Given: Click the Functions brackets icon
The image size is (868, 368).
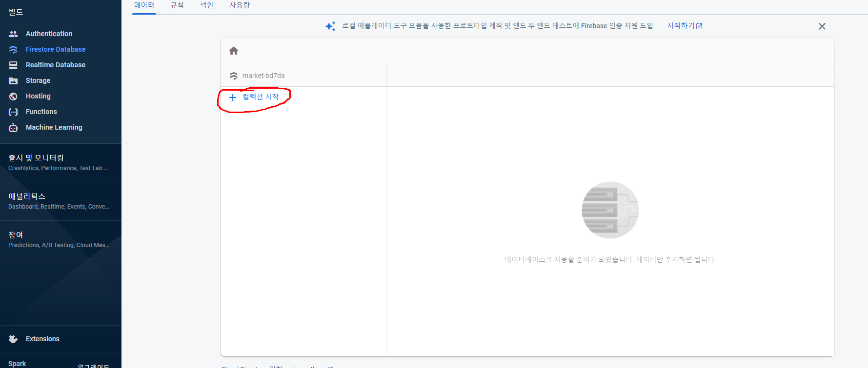Looking at the screenshot, I should tap(13, 112).
